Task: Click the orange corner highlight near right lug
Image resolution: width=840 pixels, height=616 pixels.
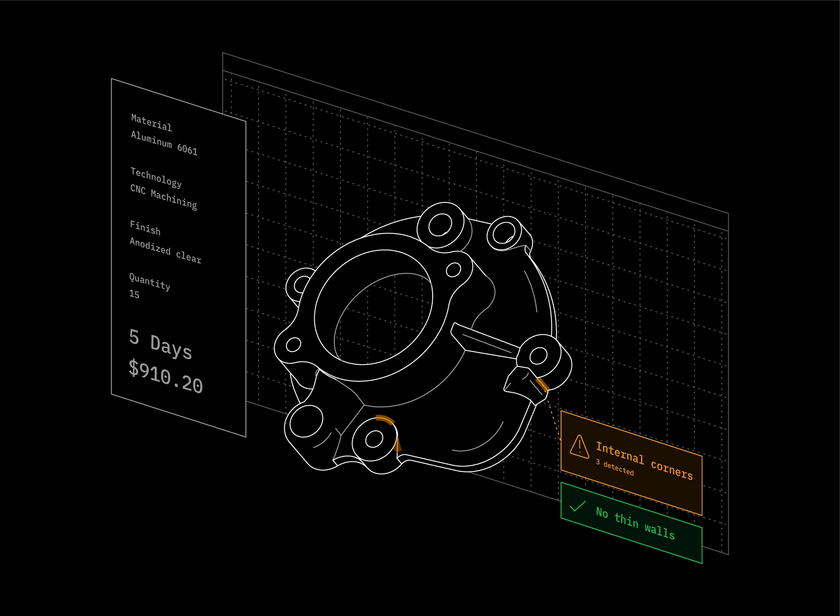Action: [542, 384]
